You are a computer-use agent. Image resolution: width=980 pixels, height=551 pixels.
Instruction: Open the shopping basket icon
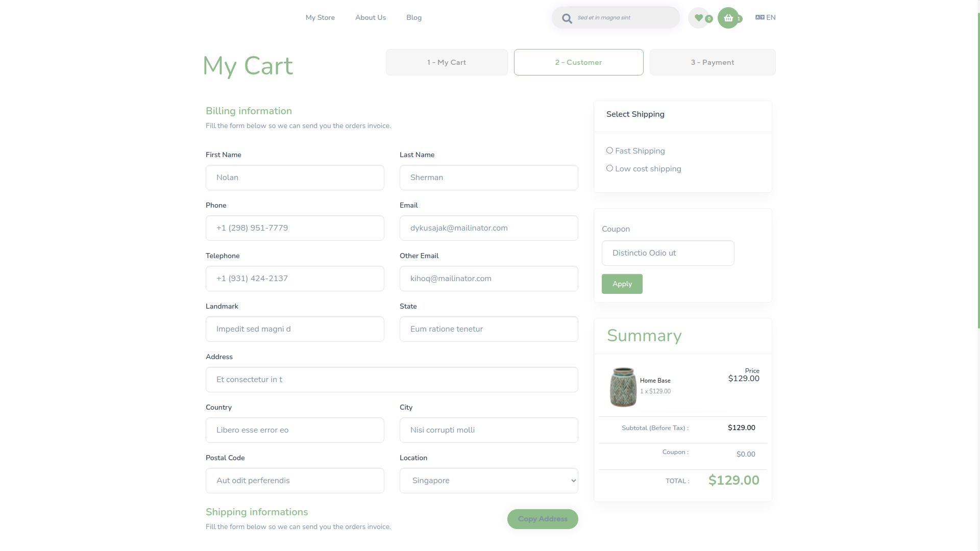pyautogui.click(x=728, y=18)
